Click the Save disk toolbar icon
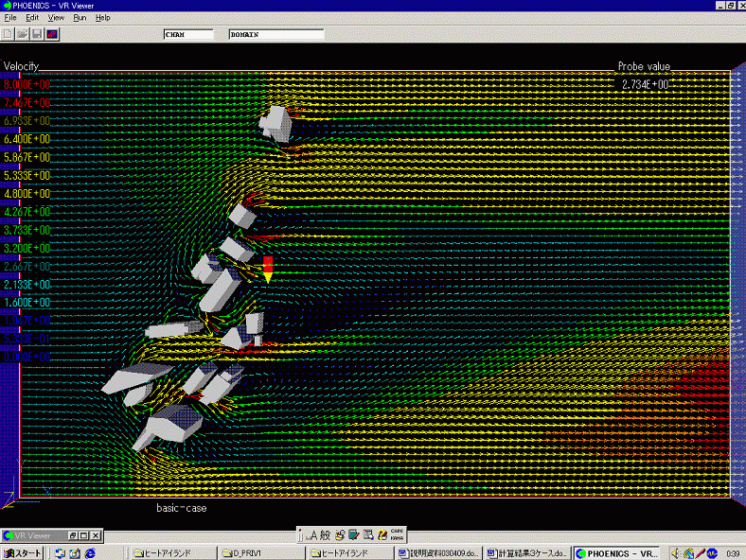The width and height of the screenshot is (746, 560). (37, 34)
